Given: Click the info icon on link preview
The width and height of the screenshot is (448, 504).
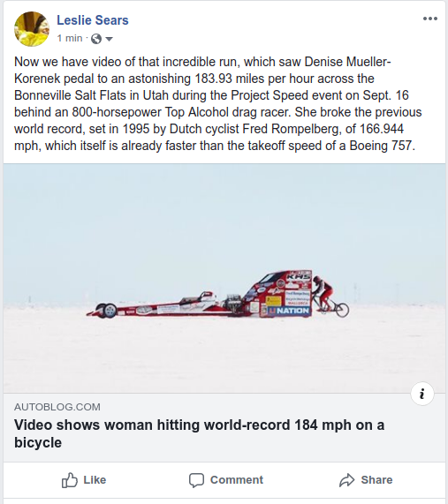Looking at the screenshot, I should 422,394.
